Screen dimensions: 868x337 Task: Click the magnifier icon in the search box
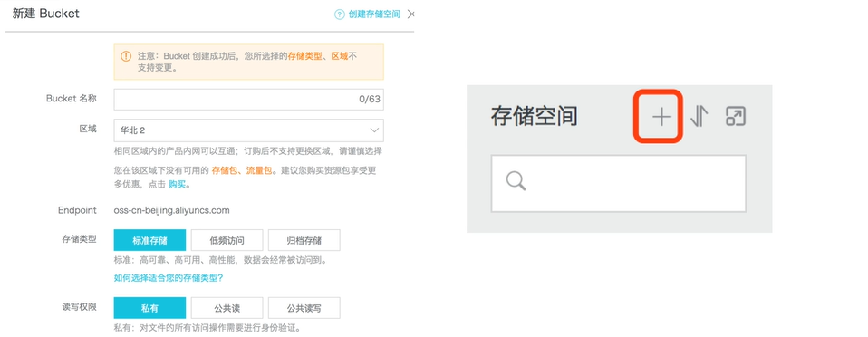516,181
